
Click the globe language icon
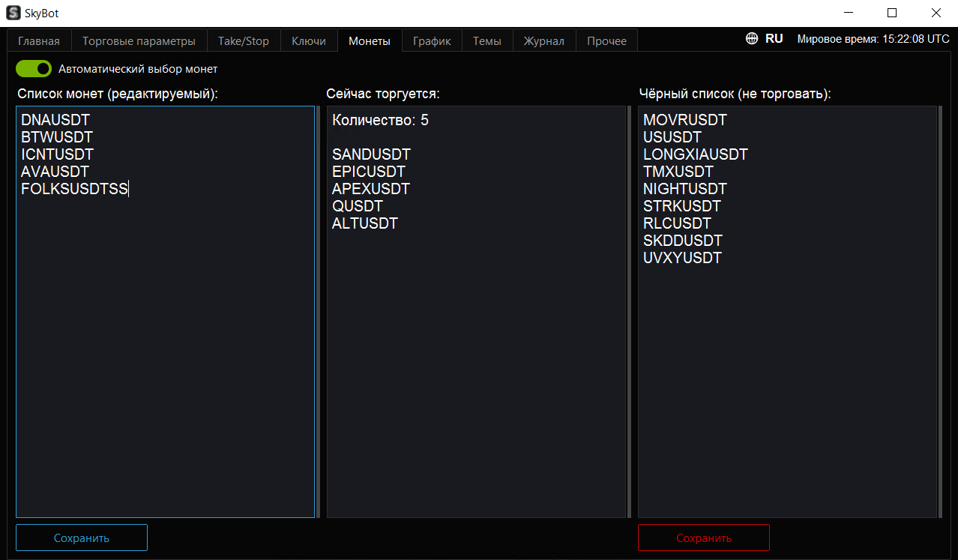coord(752,39)
